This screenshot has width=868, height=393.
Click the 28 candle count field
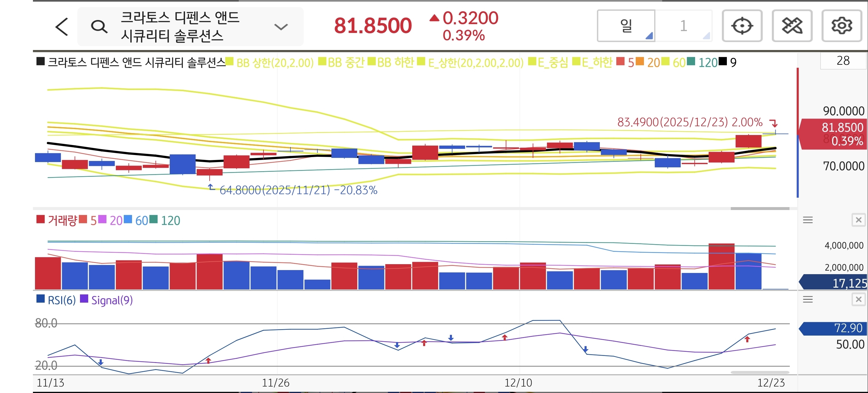click(843, 61)
